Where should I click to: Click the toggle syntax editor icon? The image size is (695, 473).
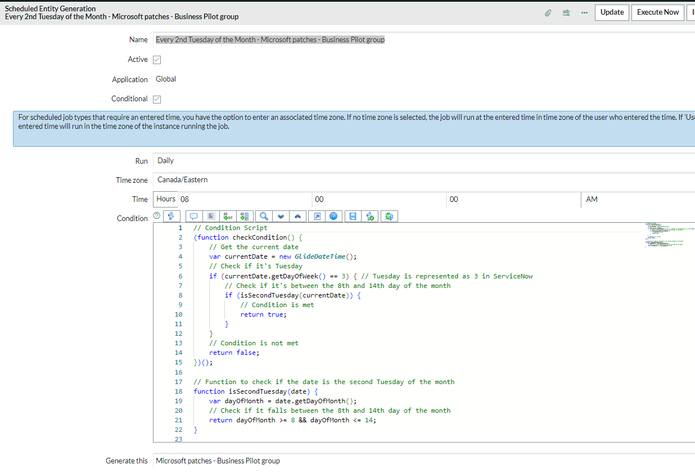click(x=172, y=216)
